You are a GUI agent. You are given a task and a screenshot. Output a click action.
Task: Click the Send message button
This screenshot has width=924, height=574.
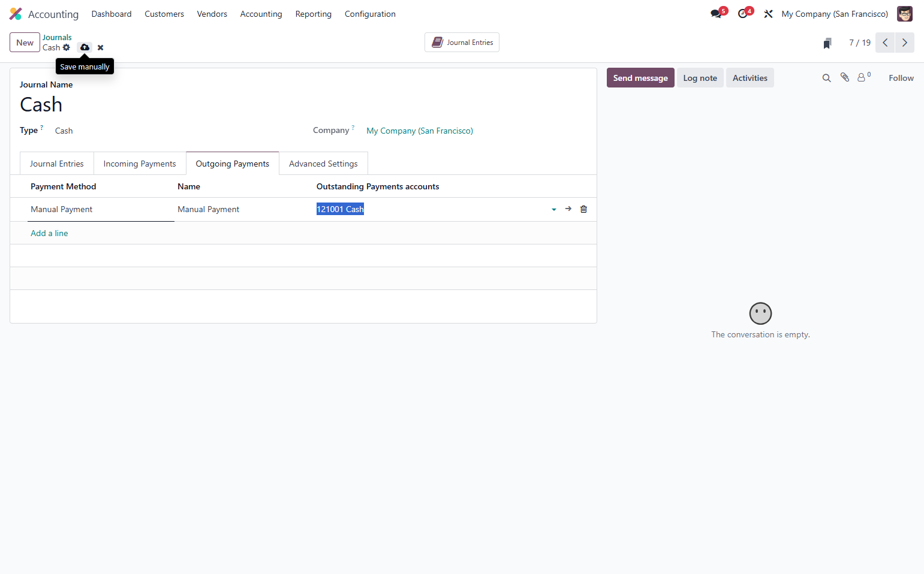coord(640,78)
